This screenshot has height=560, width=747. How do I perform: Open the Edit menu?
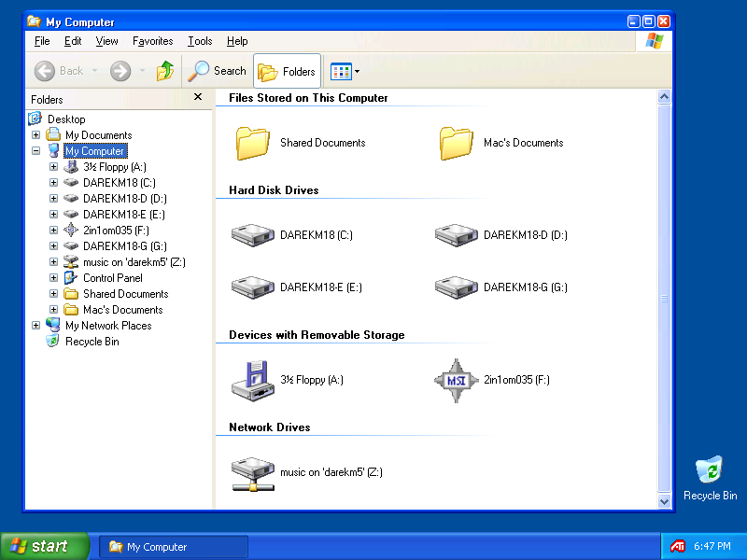[73, 41]
